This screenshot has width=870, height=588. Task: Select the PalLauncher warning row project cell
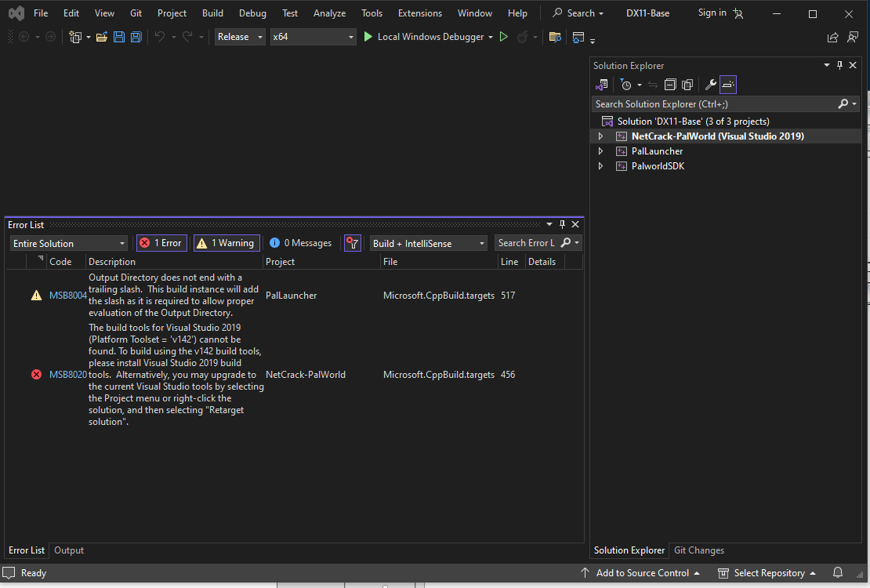click(x=292, y=296)
